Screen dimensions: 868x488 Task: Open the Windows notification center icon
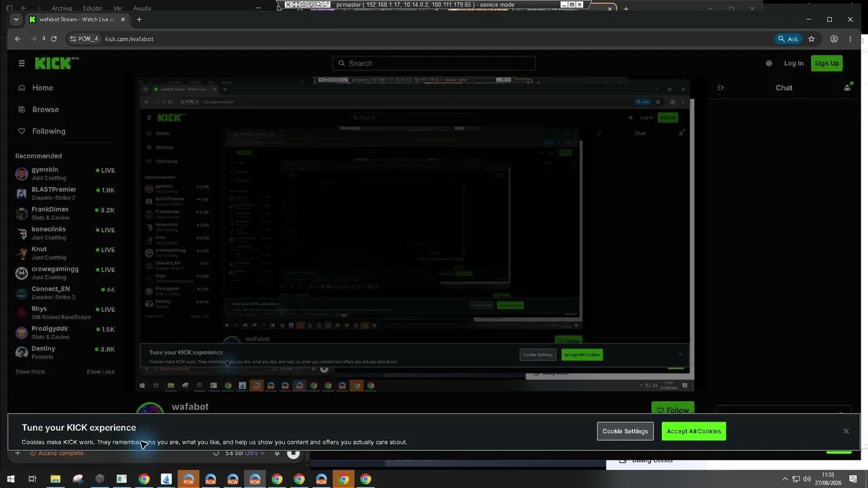(853, 479)
